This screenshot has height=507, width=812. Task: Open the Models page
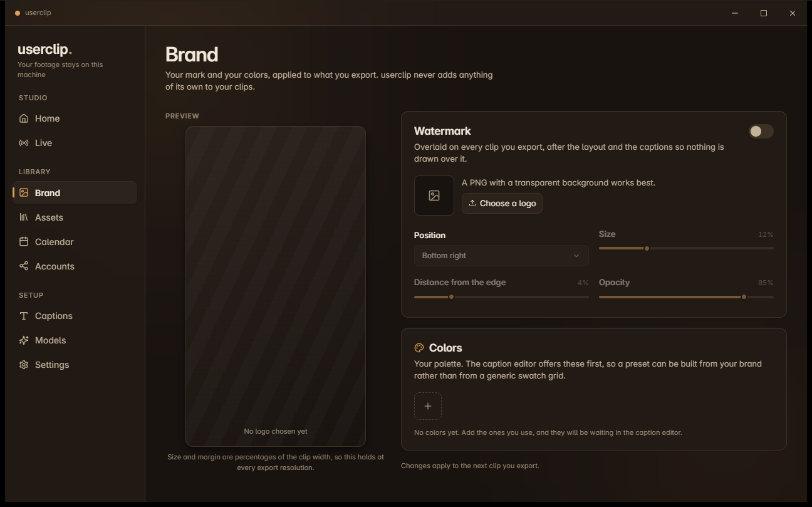pyautogui.click(x=75, y=340)
